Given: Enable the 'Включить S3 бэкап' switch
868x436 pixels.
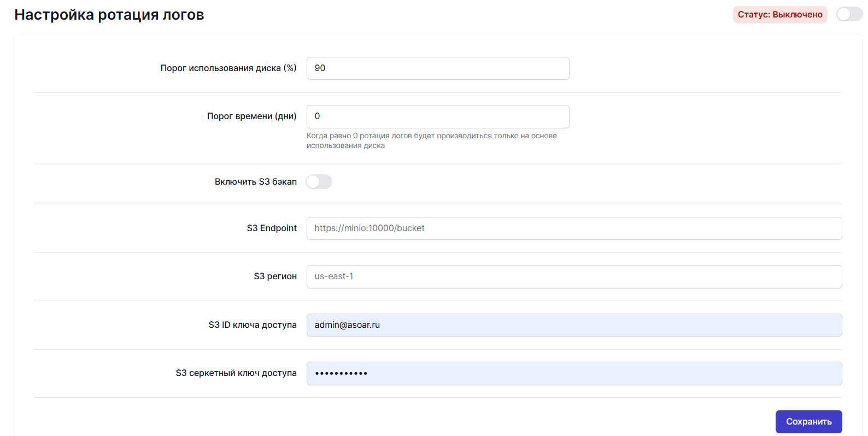Looking at the screenshot, I should (x=319, y=182).
